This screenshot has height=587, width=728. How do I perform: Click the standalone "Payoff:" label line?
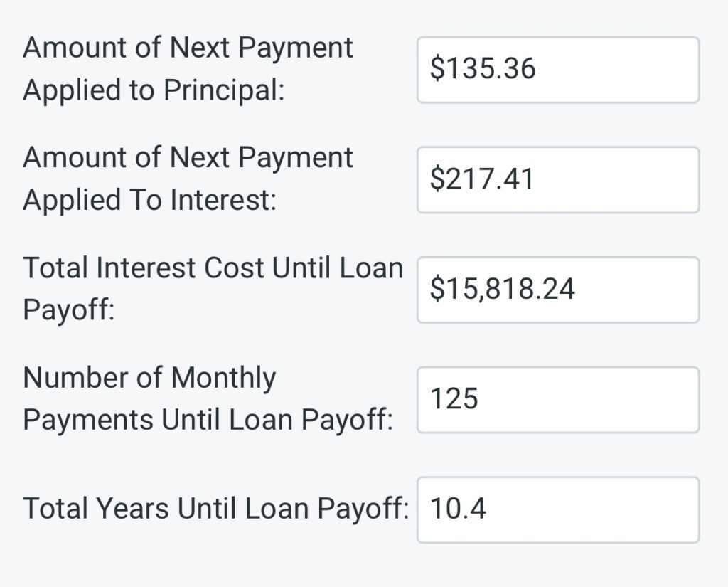[68, 311]
